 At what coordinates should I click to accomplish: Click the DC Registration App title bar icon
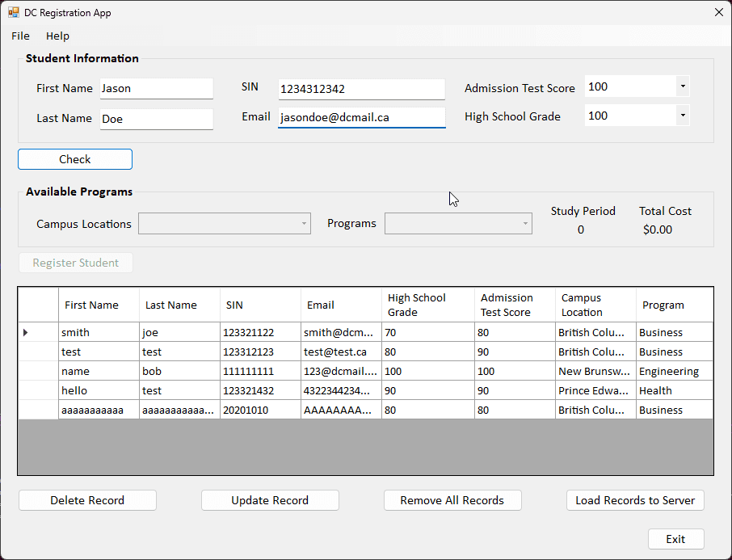(x=14, y=13)
